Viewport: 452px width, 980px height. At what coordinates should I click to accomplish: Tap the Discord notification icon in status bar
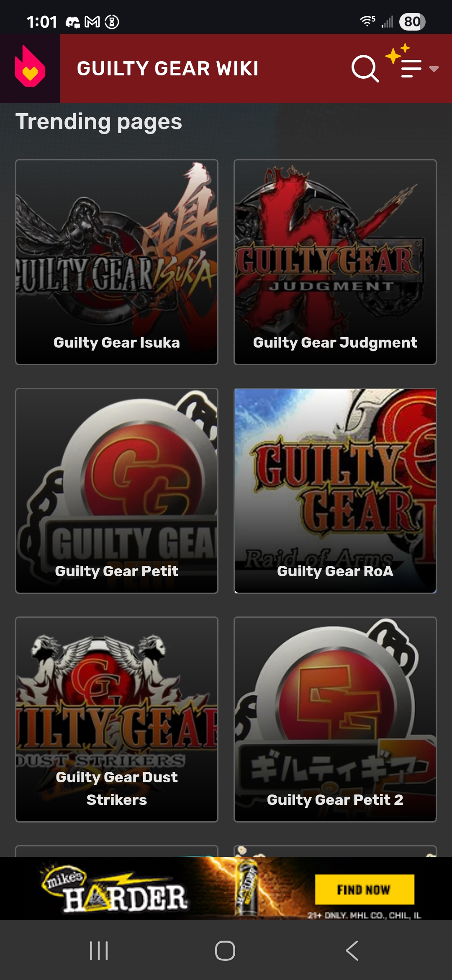click(72, 22)
